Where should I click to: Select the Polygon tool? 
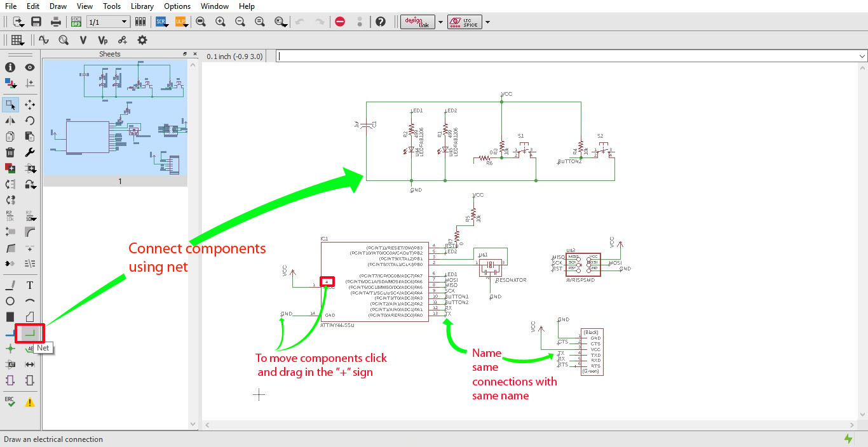click(x=30, y=317)
